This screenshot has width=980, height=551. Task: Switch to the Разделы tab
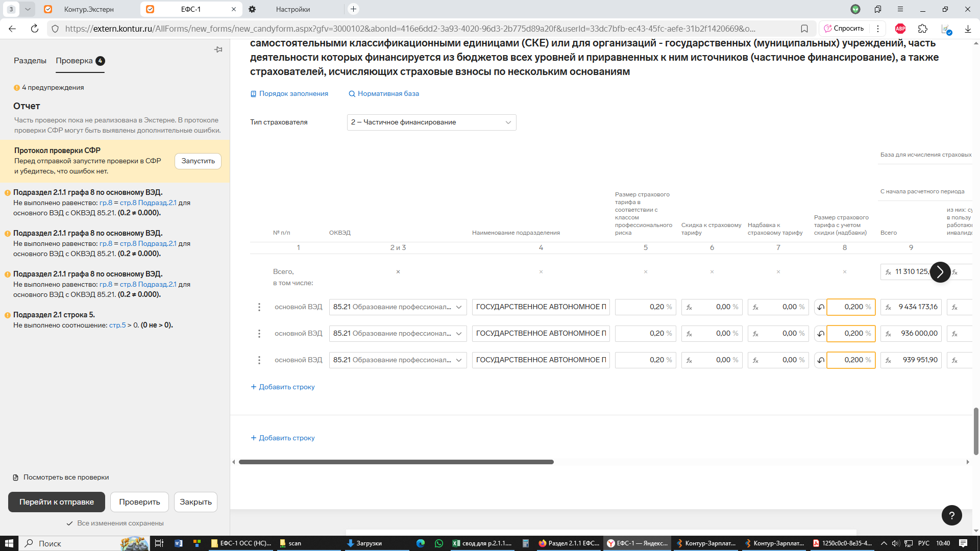(30, 61)
